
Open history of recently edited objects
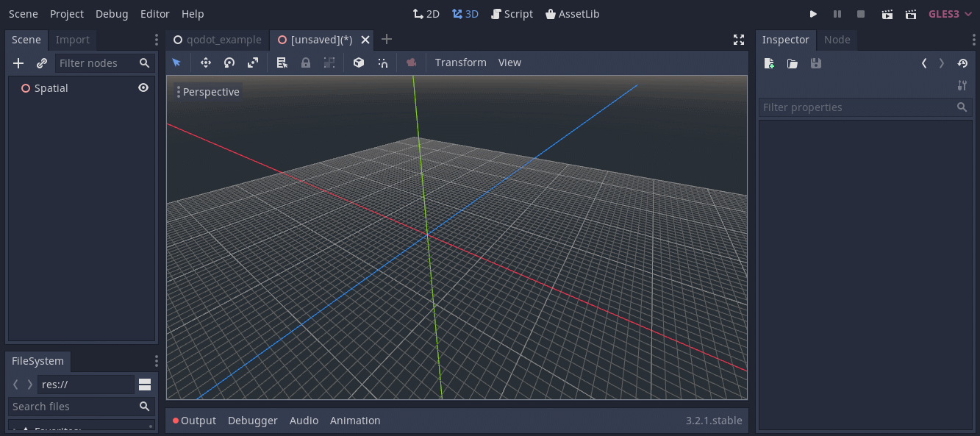962,63
